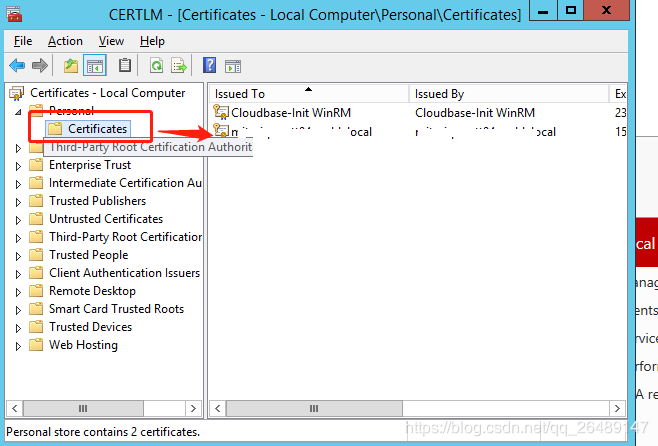Select Client Authentication Issuers store
The height and width of the screenshot is (446, 658).
point(124,273)
